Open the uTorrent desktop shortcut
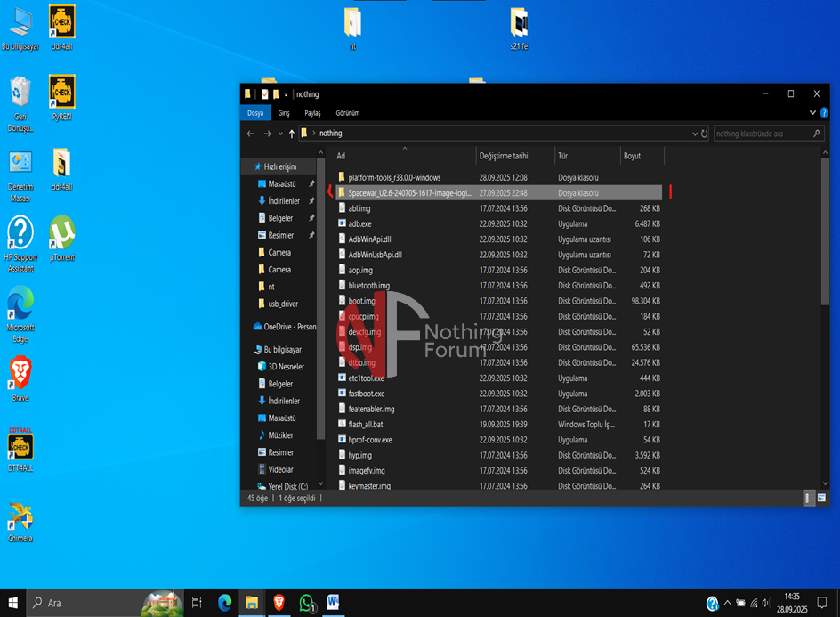The height and width of the screenshot is (617, 840). point(61,233)
